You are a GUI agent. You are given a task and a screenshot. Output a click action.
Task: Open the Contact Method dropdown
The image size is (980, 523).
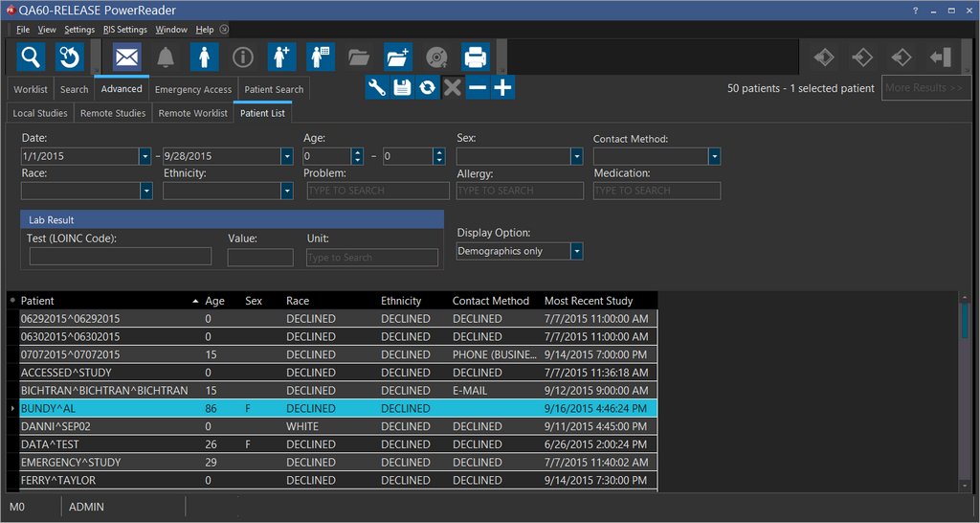pos(714,156)
